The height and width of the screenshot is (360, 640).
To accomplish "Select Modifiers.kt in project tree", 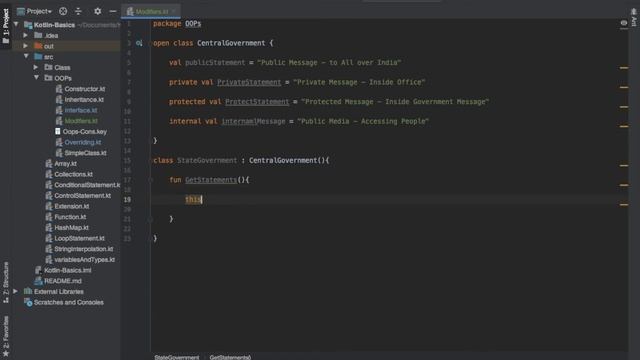I will [81, 121].
